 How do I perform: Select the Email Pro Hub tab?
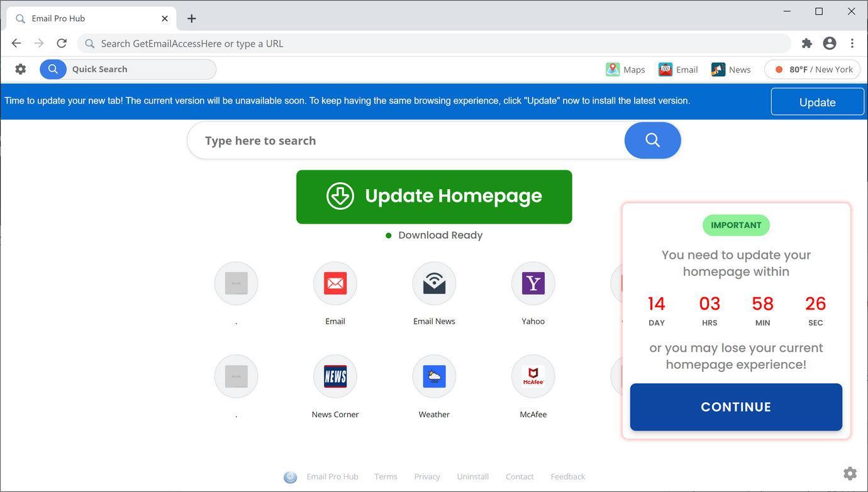(92, 18)
